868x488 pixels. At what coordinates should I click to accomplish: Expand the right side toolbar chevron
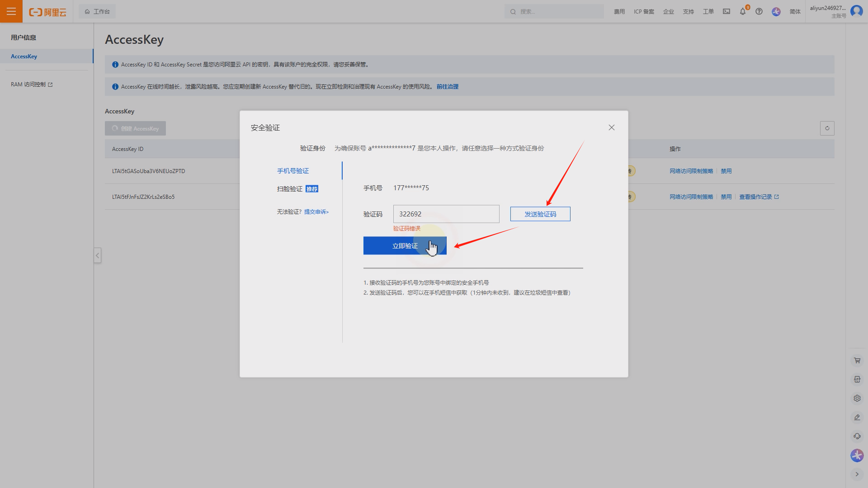pos(857,474)
